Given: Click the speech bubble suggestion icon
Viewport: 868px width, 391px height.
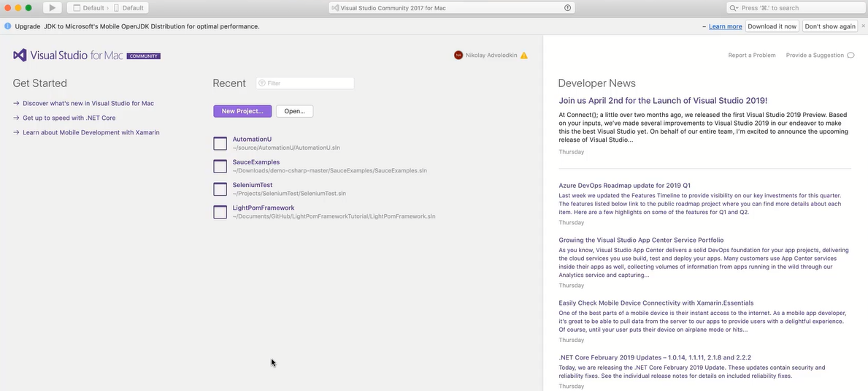Looking at the screenshot, I should (850, 56).
